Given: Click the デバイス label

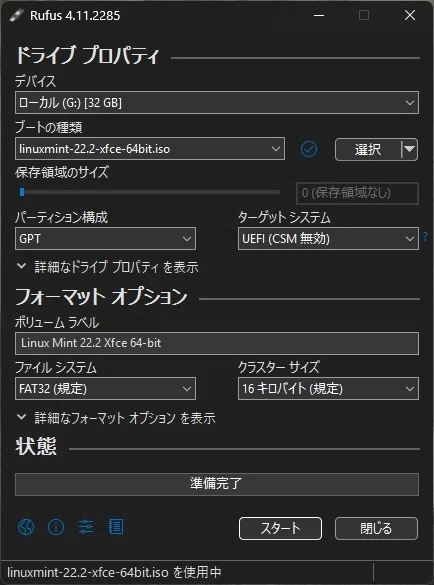Looking at the screenshot, I should click(x=35, y=81).
